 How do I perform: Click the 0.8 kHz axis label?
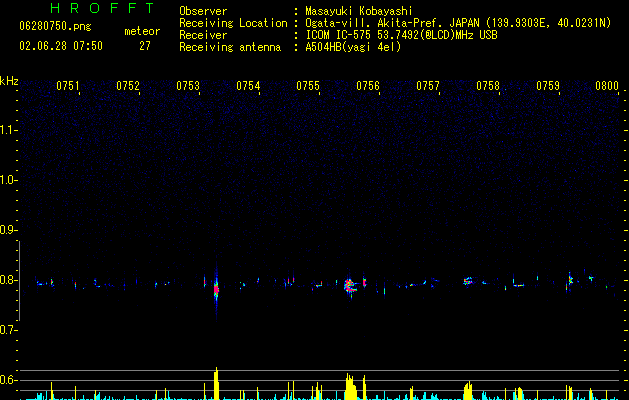click(x=8, y=280)
